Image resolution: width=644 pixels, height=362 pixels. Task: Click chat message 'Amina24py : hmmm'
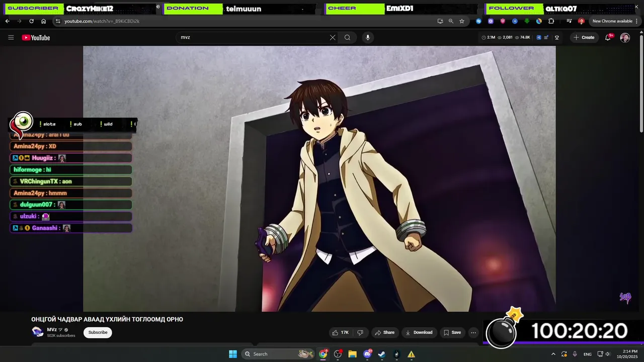pos(71,193)
